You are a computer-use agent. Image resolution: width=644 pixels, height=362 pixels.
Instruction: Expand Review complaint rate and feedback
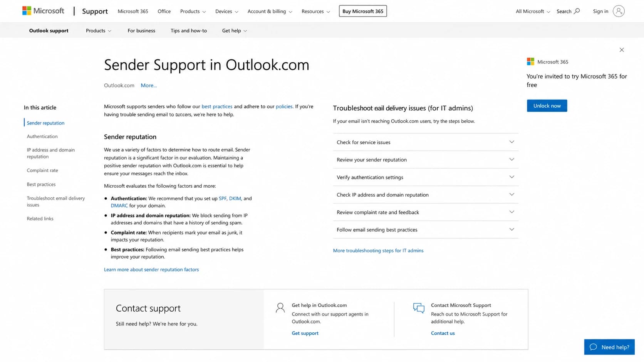pos(426,212)
